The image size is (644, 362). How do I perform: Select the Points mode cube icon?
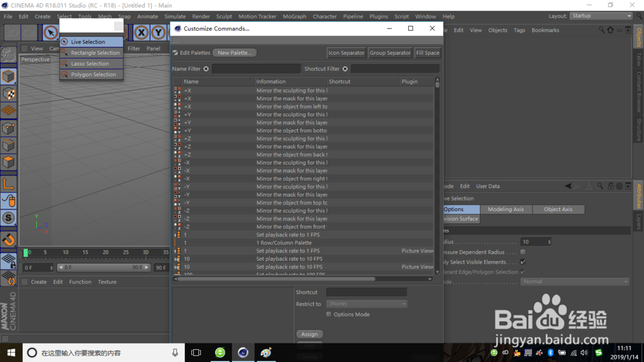(x=8, y=128)
